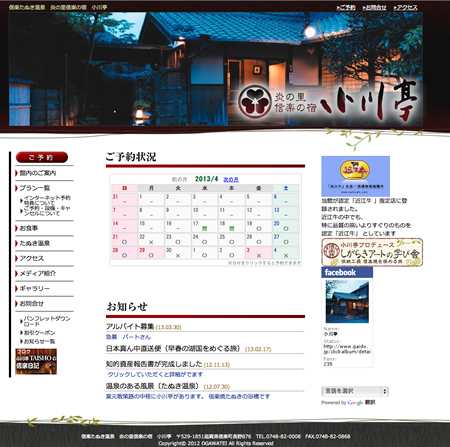The width and height of the screenshot is (450, 447).
Task: Go to the ギャラリー sidebar section
Action: coord(34,288)
